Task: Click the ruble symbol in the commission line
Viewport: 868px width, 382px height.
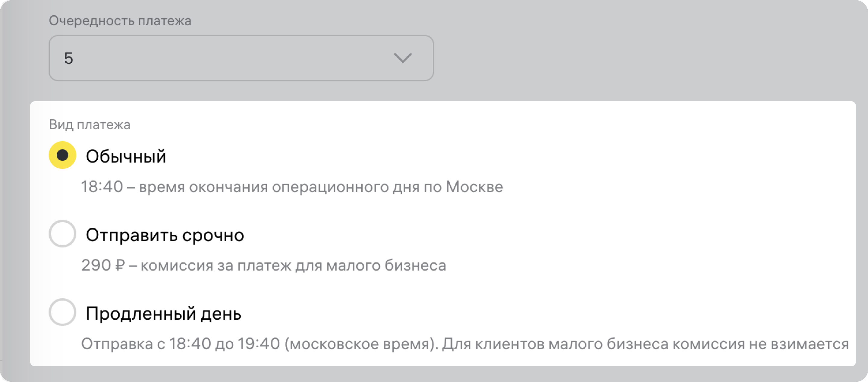Action: 120,265
